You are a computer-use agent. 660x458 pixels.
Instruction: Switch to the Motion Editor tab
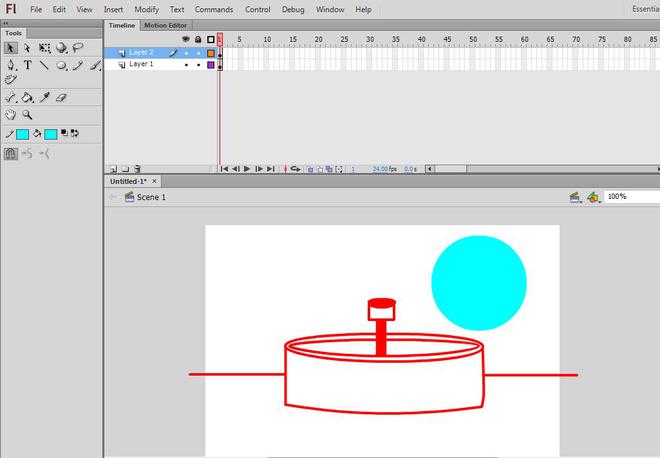pyautogui.click(x=165, y=25)
